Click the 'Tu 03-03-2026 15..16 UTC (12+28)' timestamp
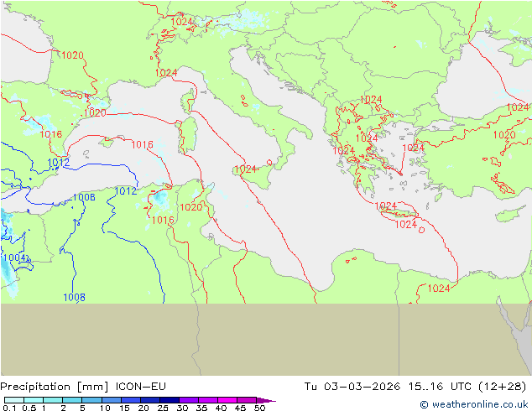 [415, 387]
